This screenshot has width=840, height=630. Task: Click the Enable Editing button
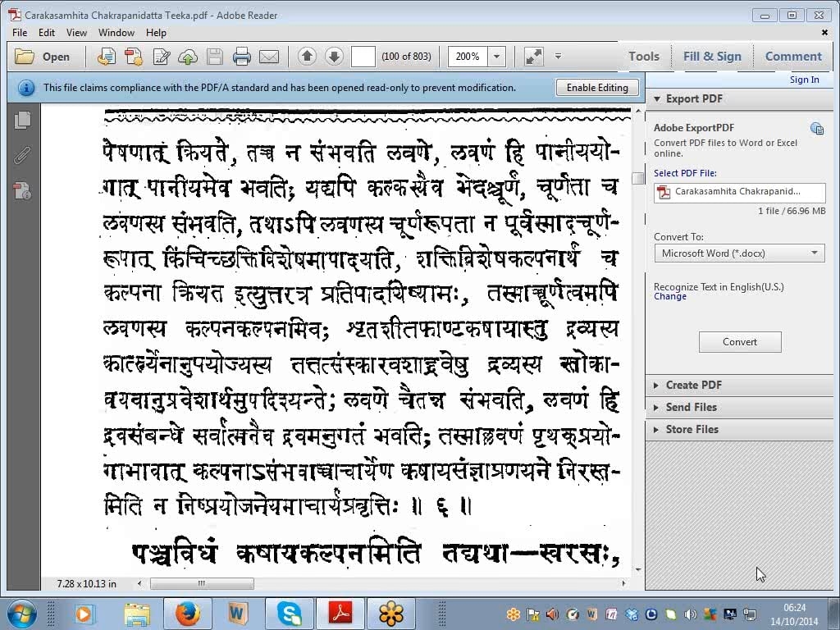[597, 88]
